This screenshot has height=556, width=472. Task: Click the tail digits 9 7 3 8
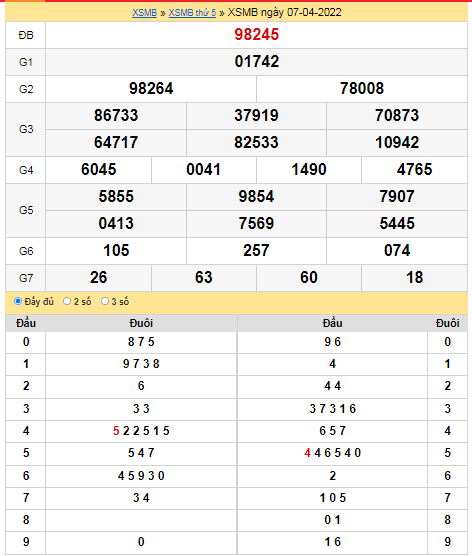(141, 364)
